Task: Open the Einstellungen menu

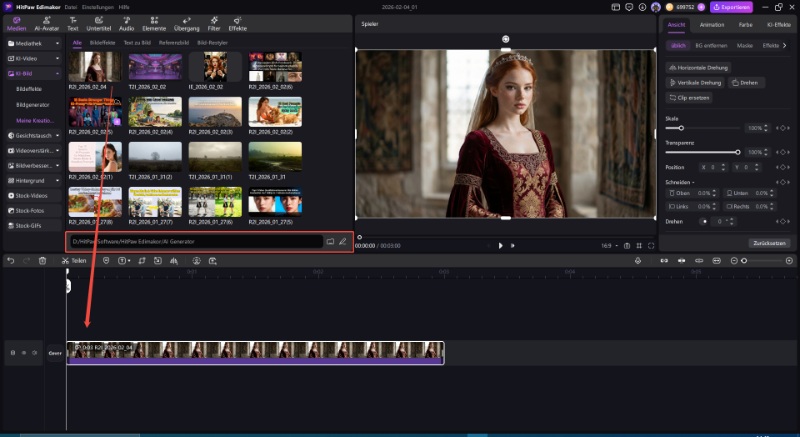Action: click(97, 7)
